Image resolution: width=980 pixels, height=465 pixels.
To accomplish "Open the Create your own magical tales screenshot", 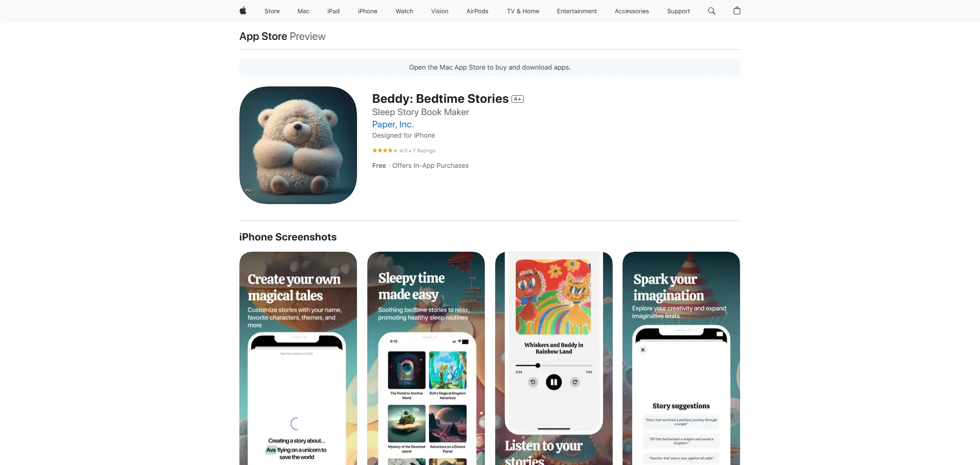I will (x=298, y=358).
